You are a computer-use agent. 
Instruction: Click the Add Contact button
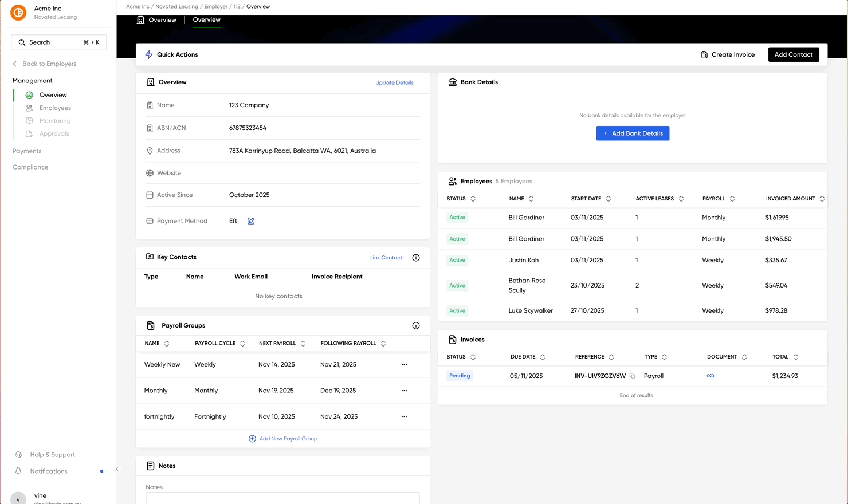793,54
